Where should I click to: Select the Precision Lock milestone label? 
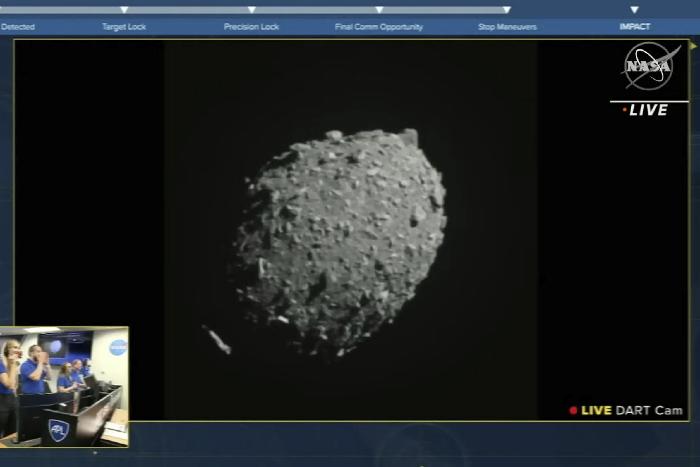251,27
